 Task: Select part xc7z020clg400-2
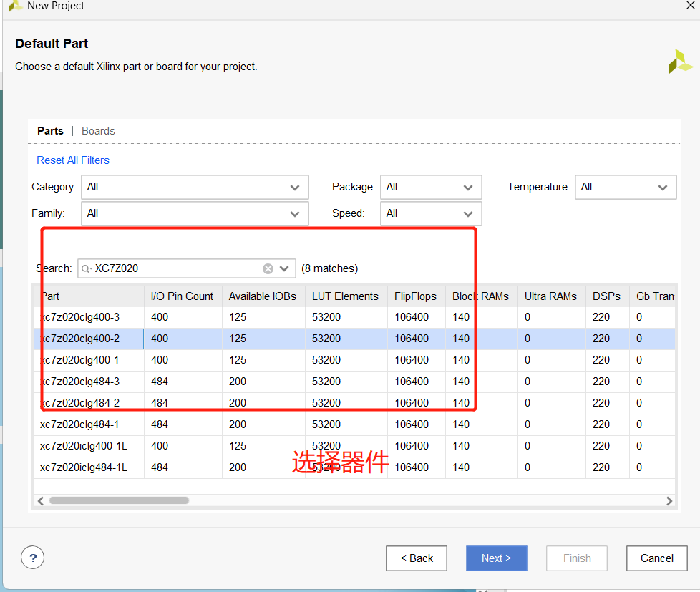click(354, 339)
